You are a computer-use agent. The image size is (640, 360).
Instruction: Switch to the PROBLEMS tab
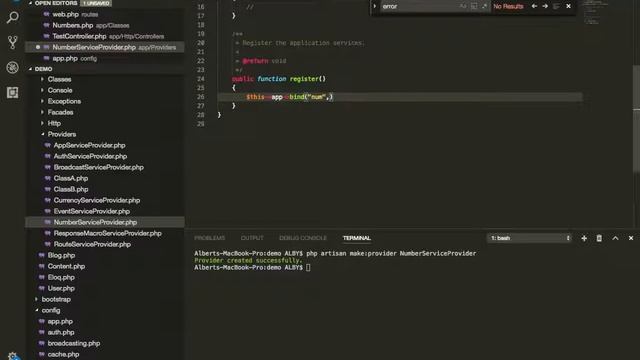coord(209,238)
